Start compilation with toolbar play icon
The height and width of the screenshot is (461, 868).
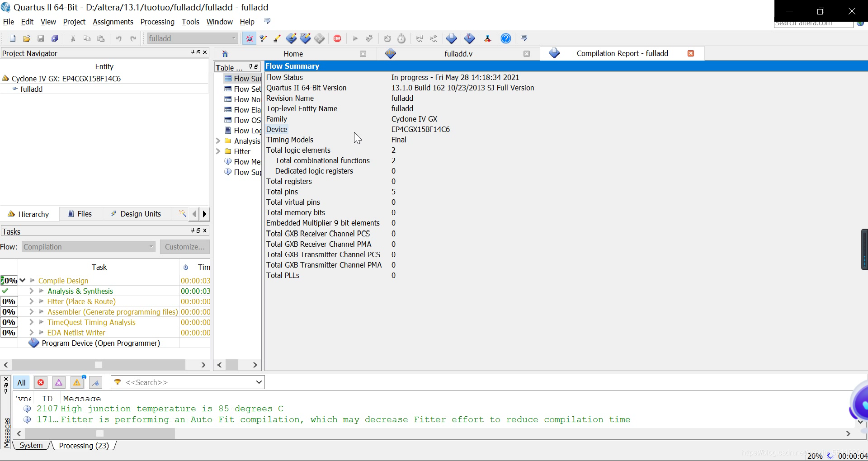pos(355,38)
